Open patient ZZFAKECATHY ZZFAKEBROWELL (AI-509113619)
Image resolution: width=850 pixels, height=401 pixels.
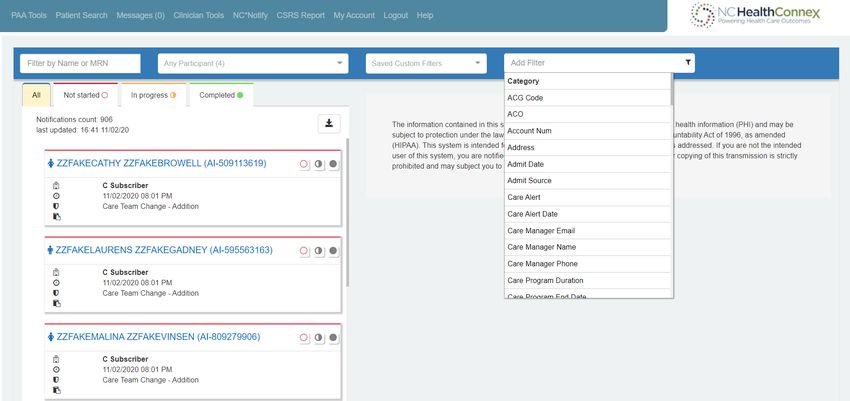click(x=161, y=164)
